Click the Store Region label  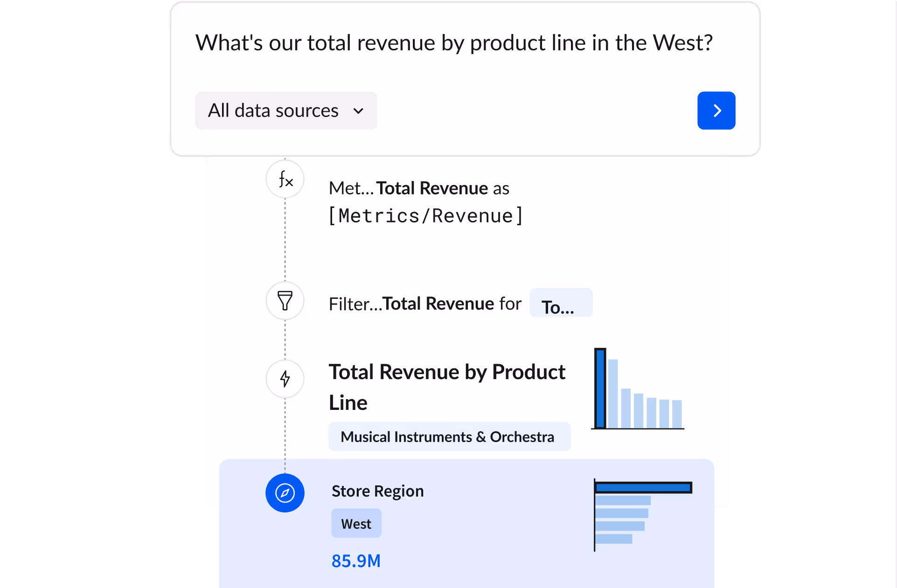(x=378, y=491)
